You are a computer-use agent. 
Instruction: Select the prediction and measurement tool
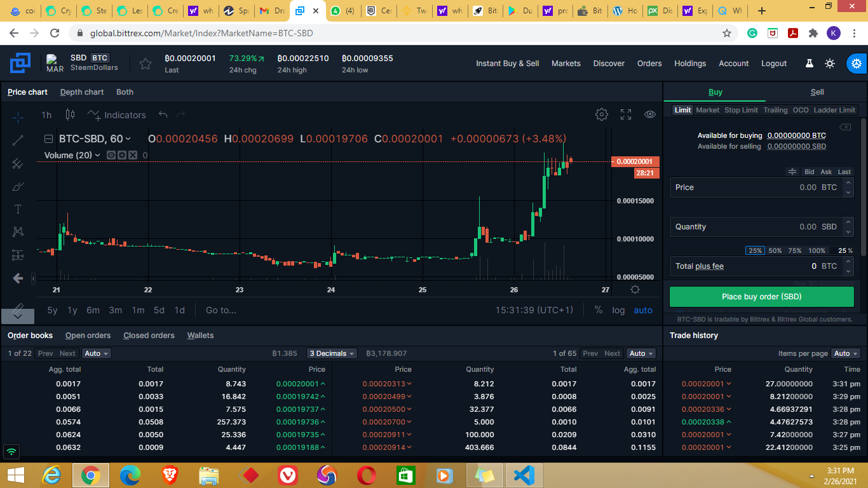point(18,255)
